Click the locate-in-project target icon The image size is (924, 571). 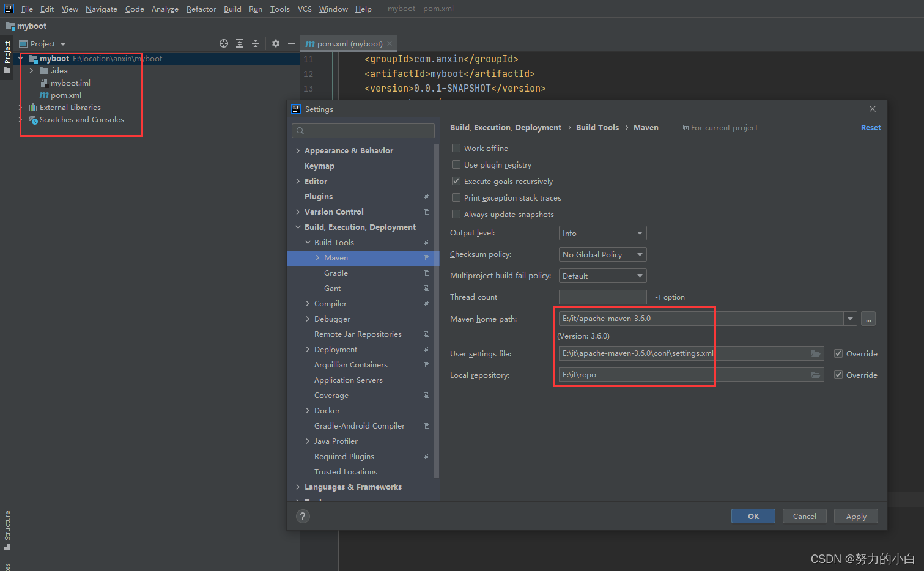pyautogui.click(x=224, y=43)
